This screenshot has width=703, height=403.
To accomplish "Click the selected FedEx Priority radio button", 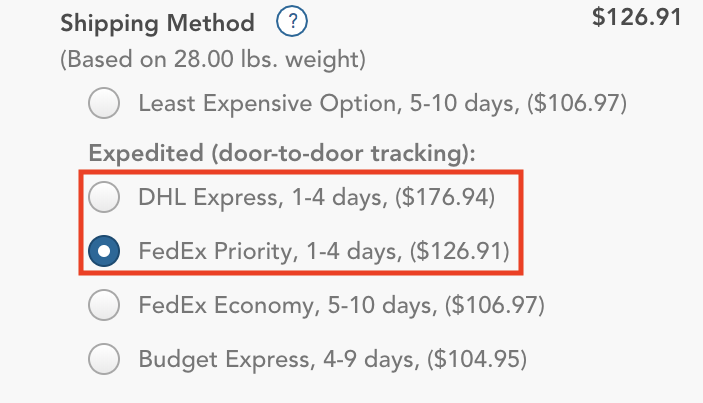I will 104,251.
